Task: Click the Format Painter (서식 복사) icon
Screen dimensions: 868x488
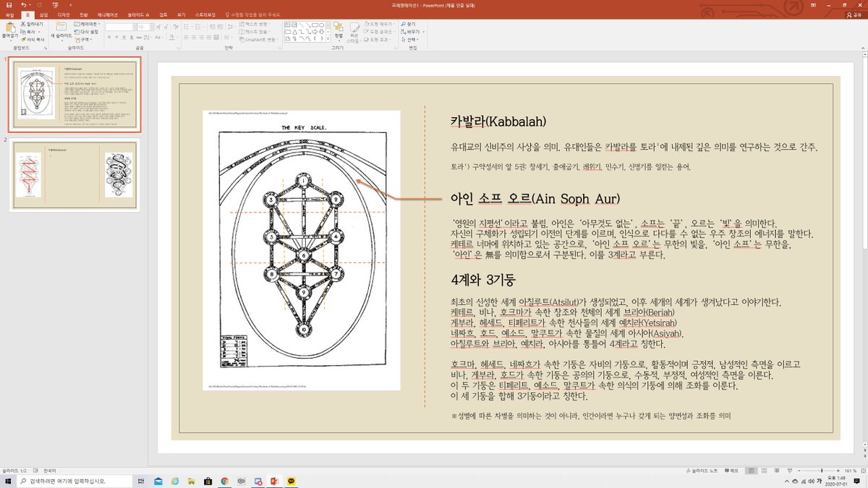Action: click(x=24, y=39)
